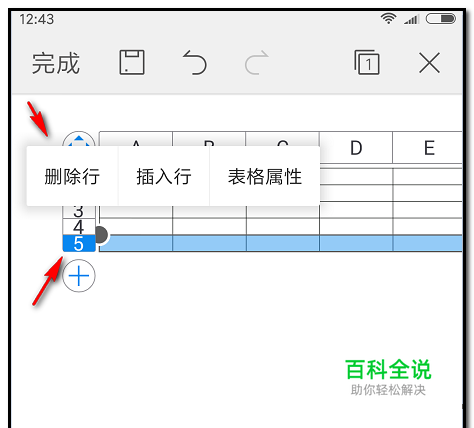
Task: Tap highlighted cell C5
Action: click(x=283, y=243)
